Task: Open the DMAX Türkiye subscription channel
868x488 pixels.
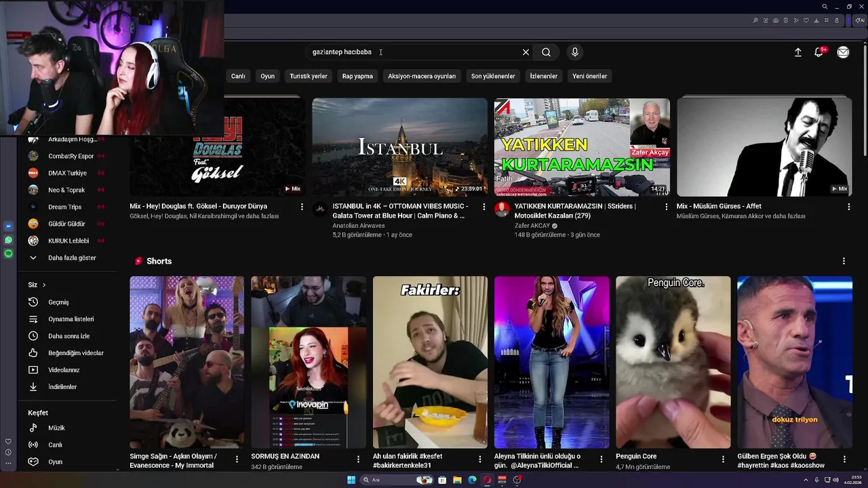Action: (x=67, y=173)
